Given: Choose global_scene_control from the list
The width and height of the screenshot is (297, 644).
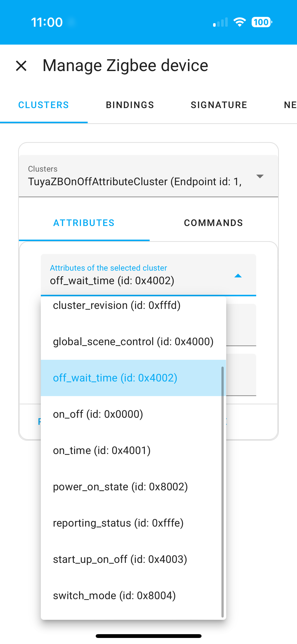Looking at the screenshot, I should click(133, 342).
